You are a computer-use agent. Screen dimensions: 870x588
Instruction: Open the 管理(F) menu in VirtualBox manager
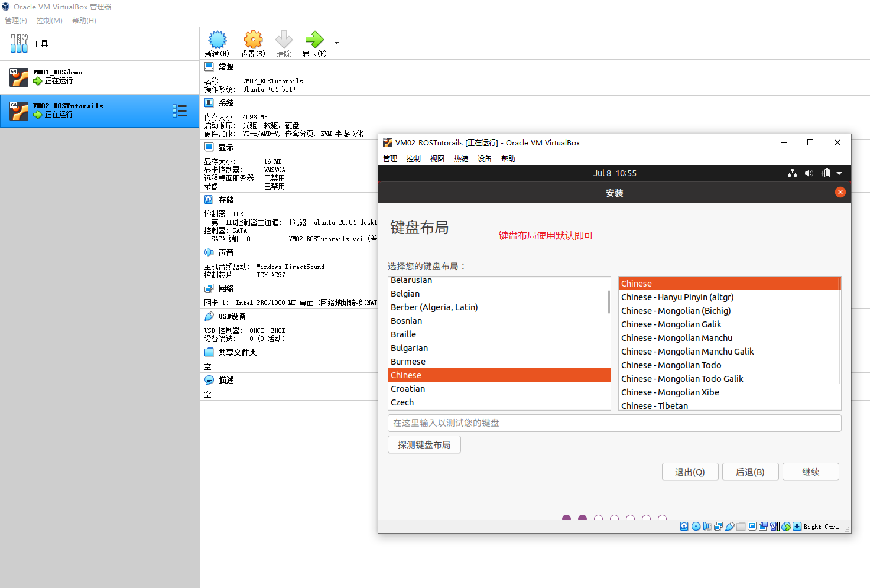click(x=15, y=20)
